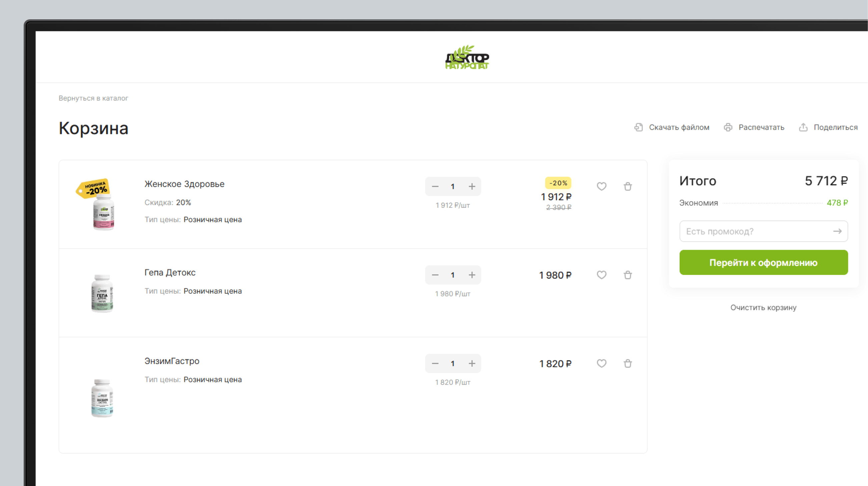This screenshot has height=486, width=868.
Task: Click the share icon near Поделиться
Action: pos(803,127)
